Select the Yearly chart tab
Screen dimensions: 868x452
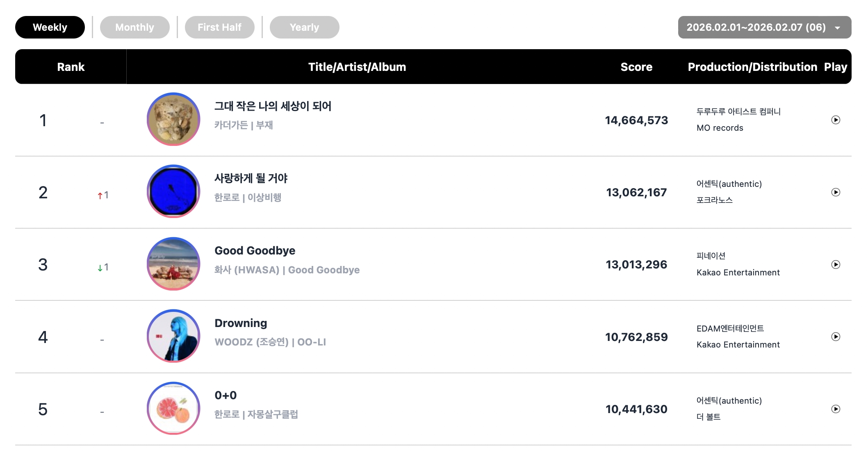tap(304, 27)
